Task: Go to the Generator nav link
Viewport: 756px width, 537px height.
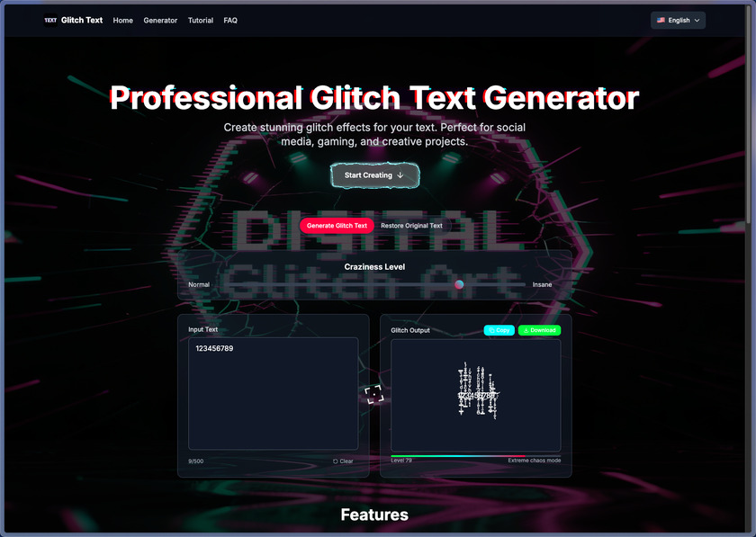Action: pyautogui.click(x=160, y=21)
